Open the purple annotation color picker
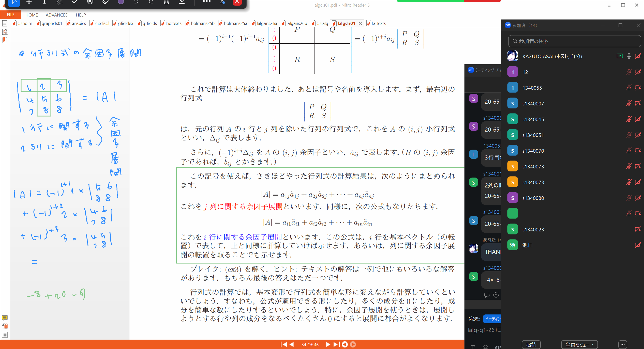The width and height of the screenshot is (644, 349). pyautogui.click(x=121, y=2)
